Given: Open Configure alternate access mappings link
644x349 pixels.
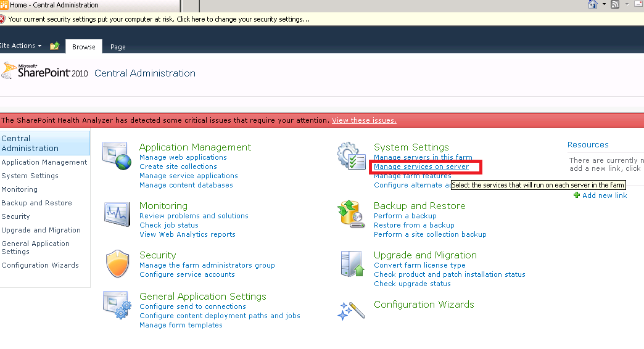Looking at the screenshot, I should (x=412, y=185).
